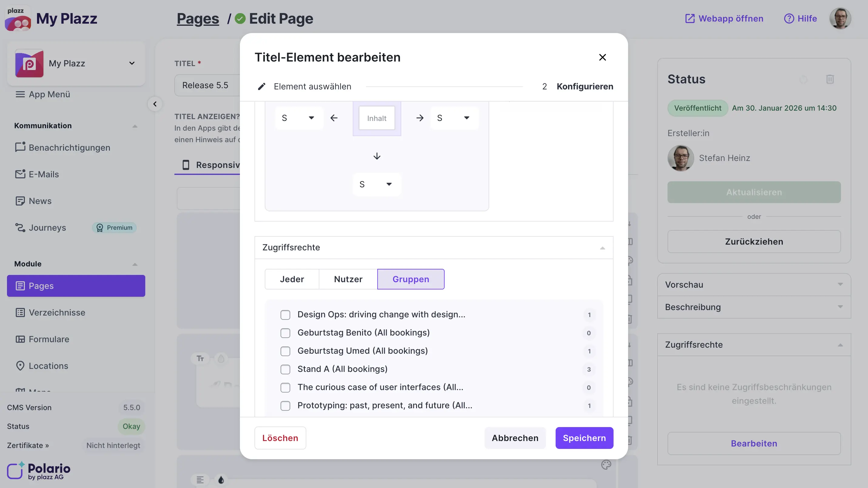Click the right arrow padding icon

point(419,118)
